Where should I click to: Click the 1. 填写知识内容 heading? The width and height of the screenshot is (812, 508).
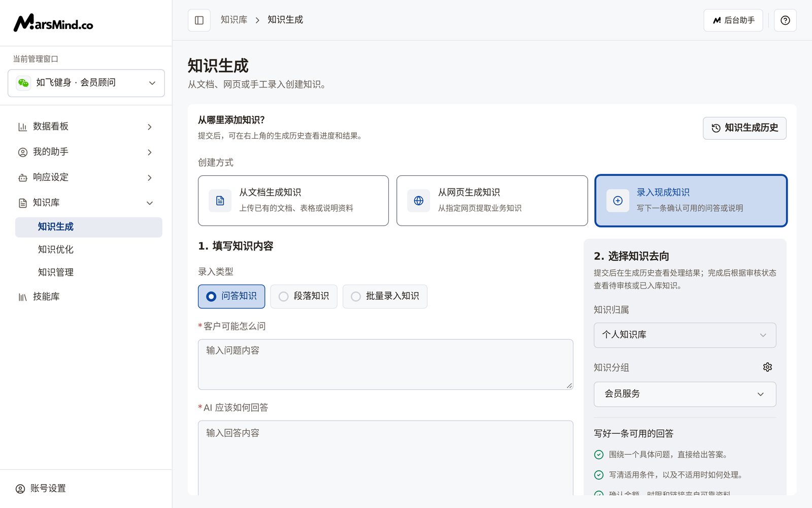pos(235,246)
